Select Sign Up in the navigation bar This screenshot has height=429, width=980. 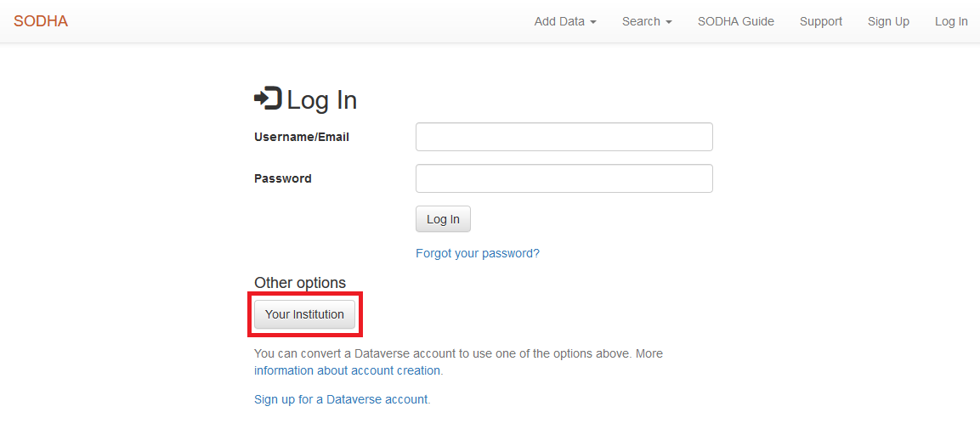(888, 21)
